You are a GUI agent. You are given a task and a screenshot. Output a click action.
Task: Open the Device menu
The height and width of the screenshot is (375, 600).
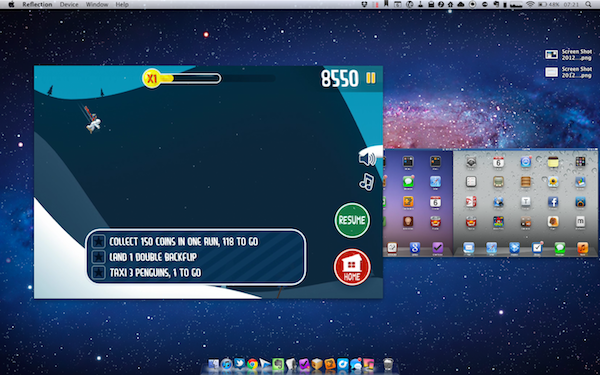pyautogui.click(x=69, y=5)
